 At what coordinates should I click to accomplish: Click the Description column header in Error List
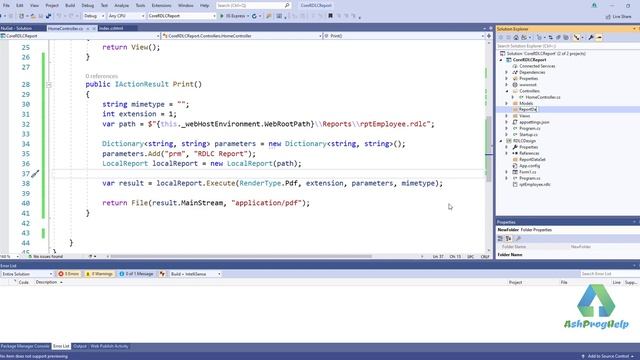46,282
